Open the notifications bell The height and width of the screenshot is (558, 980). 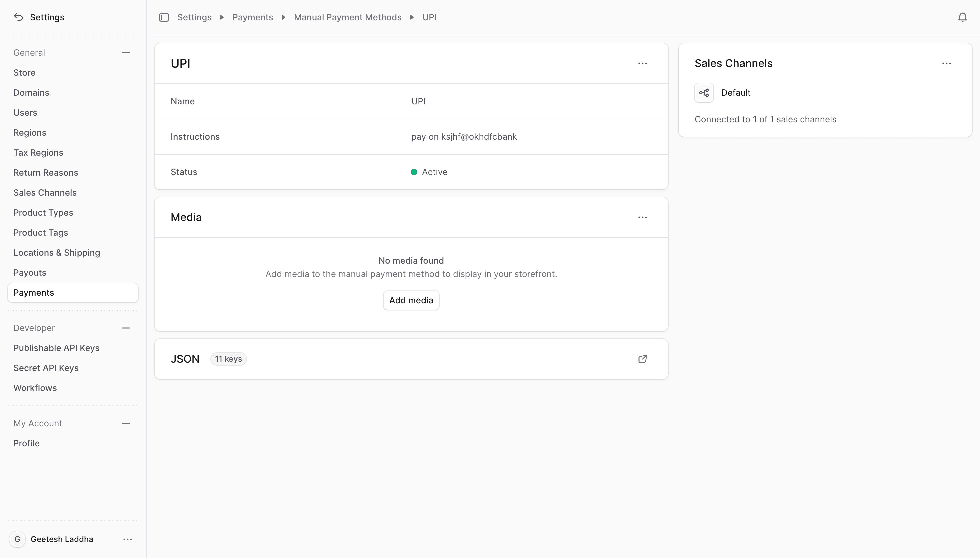[962, 17]
